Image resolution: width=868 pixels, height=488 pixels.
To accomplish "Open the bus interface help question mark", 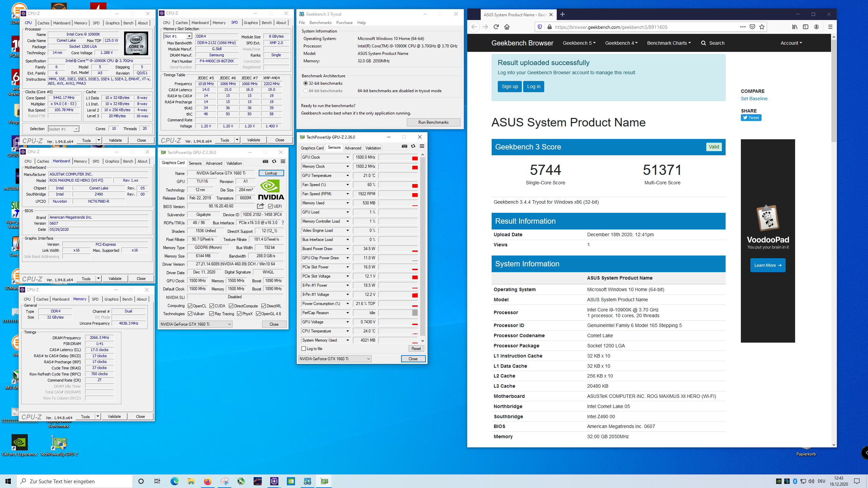I will point(283,223).
